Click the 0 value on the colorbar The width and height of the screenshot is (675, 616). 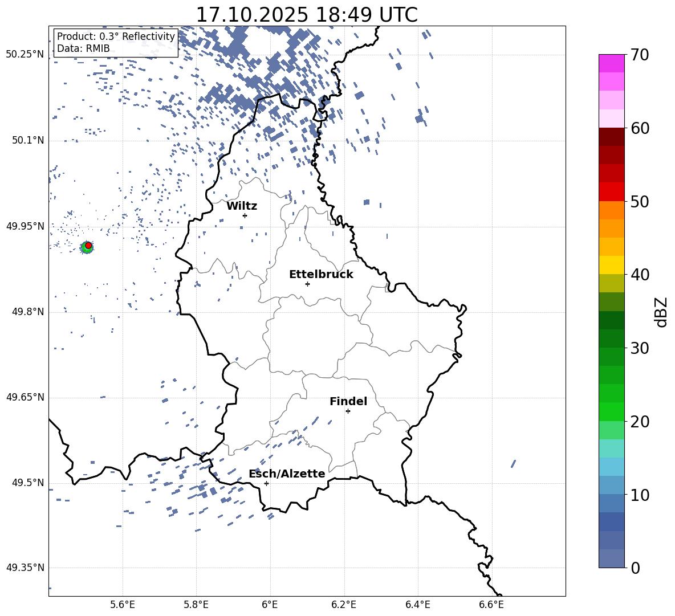pyautogui.click(x=635, y=568)
